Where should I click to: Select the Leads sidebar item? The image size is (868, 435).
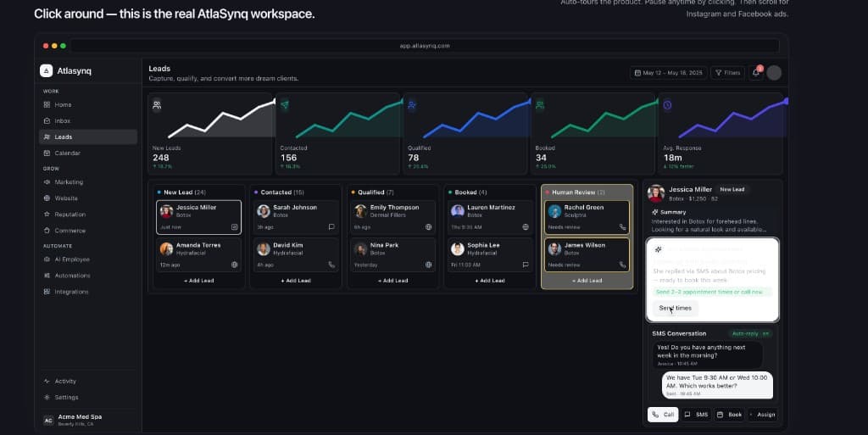point(88,137)
